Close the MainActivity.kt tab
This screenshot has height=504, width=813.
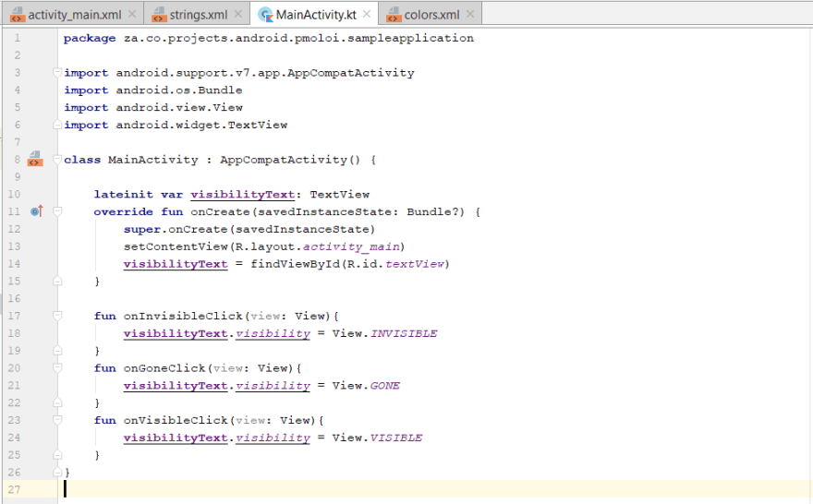point(367,14)
